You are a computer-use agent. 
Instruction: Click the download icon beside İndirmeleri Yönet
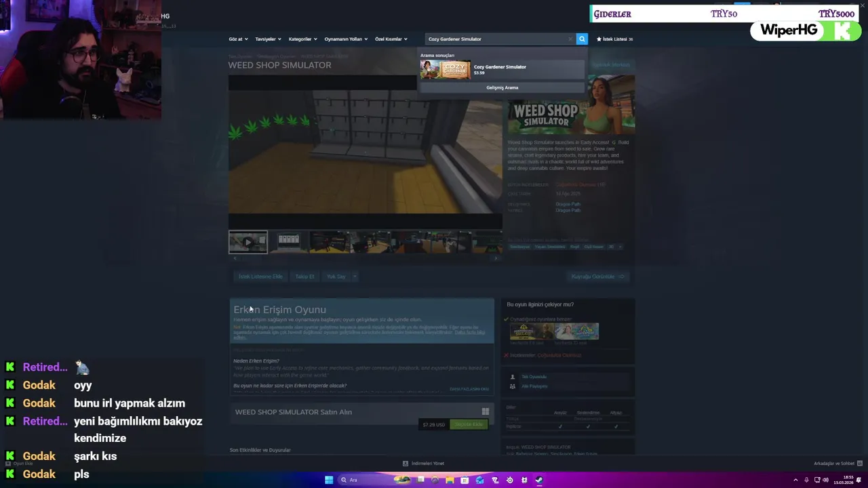406,464
